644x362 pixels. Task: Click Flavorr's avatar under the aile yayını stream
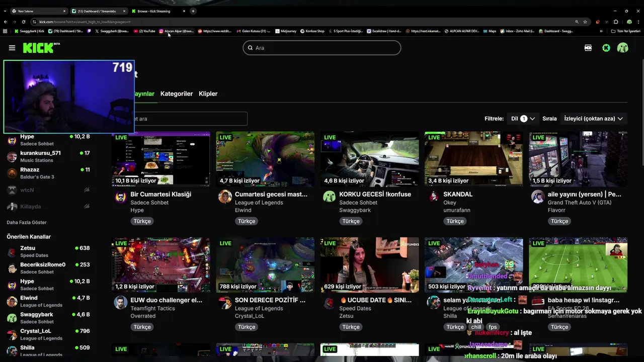(538, 197)
